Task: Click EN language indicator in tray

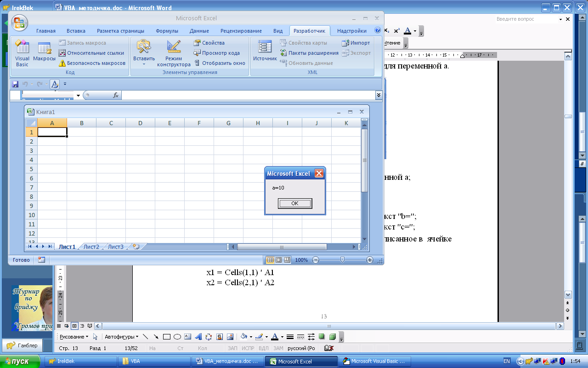Action: [507, 362]
